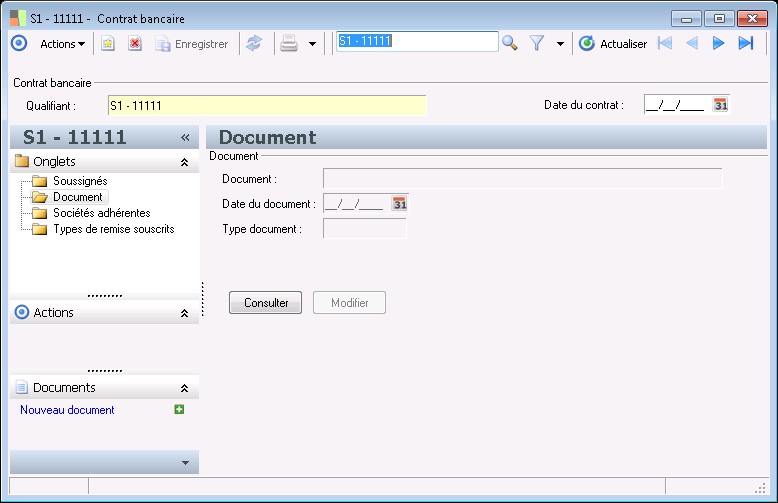Close the Contrat bancaire window
The width and height of the screenshot is (778, 503).
[x=752, y=19]
